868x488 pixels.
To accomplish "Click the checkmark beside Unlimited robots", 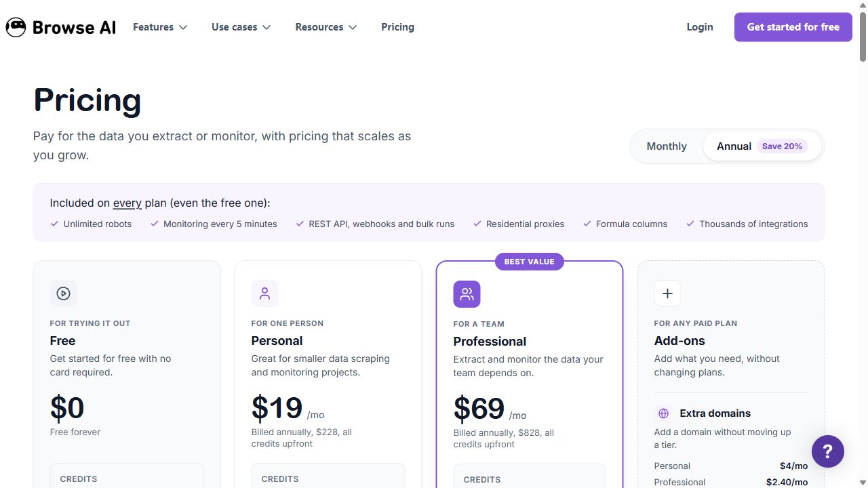I will [x=54, y=224].
